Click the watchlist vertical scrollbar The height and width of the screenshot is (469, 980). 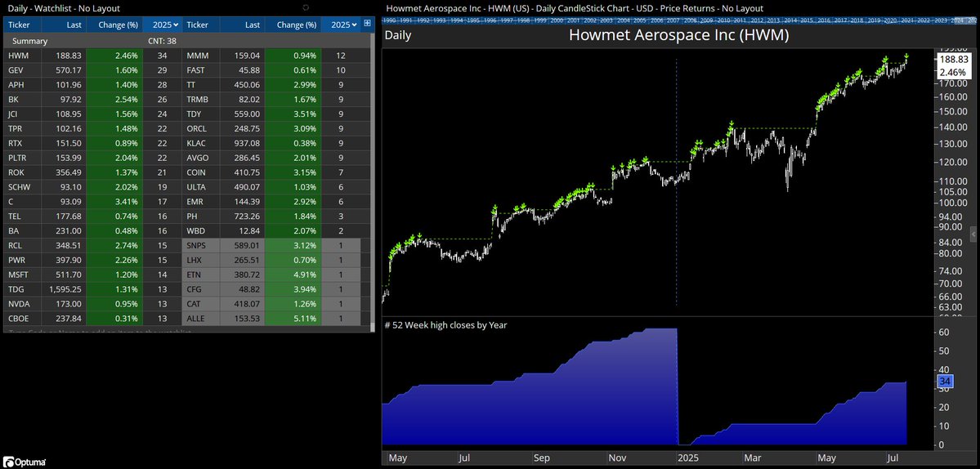point(374,181)
